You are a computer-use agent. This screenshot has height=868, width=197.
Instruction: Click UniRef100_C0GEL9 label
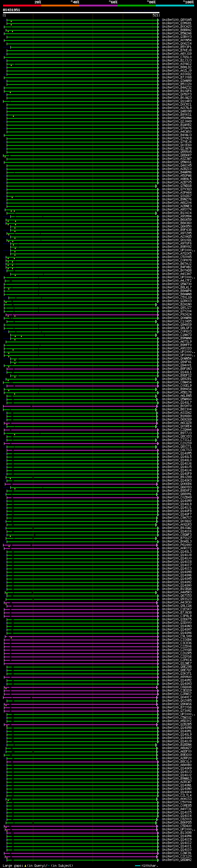coord(177,386)
